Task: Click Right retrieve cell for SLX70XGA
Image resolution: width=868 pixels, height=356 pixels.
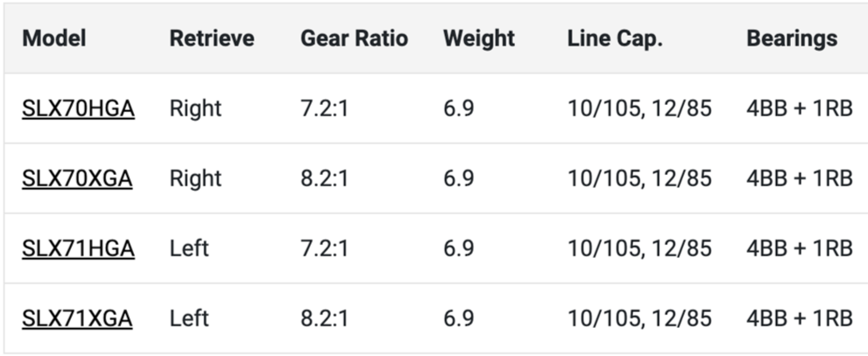Action: 195,178
